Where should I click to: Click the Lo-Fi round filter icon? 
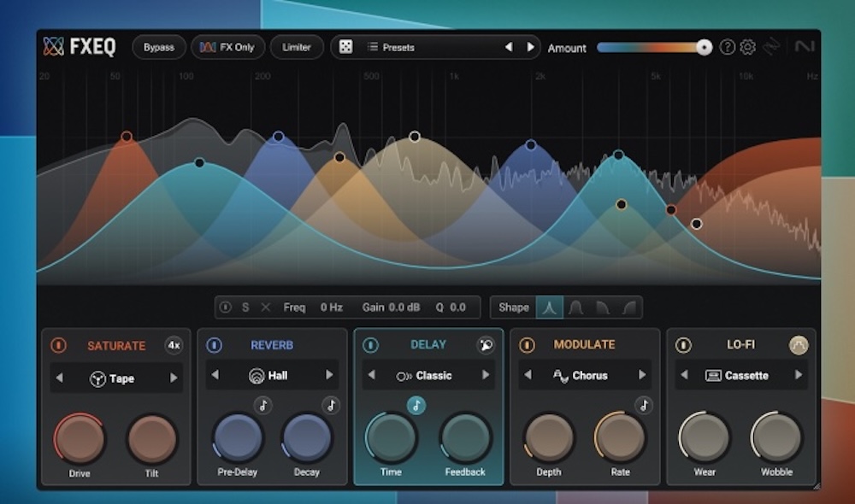click(x=799, y=345)
